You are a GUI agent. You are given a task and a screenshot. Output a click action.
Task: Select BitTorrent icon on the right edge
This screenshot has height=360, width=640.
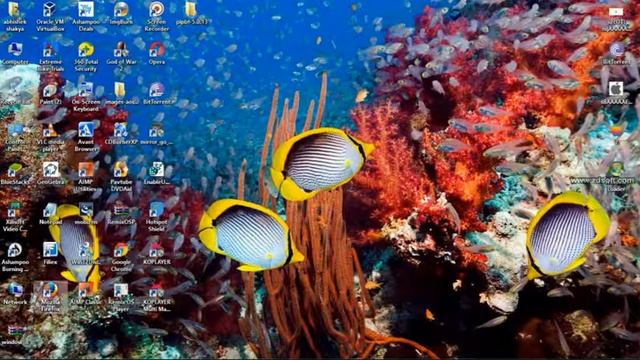616,50
